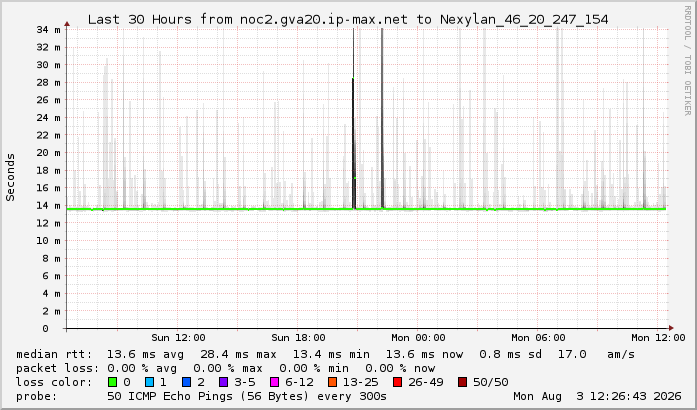
Task: Click the red loss swatch for 26-49
Action: point(397,382)
